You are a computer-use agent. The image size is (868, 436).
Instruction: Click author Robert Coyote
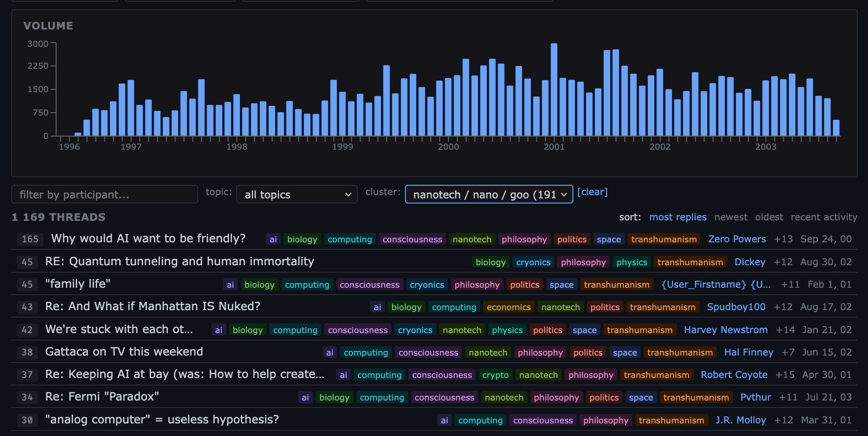[734, 375]
